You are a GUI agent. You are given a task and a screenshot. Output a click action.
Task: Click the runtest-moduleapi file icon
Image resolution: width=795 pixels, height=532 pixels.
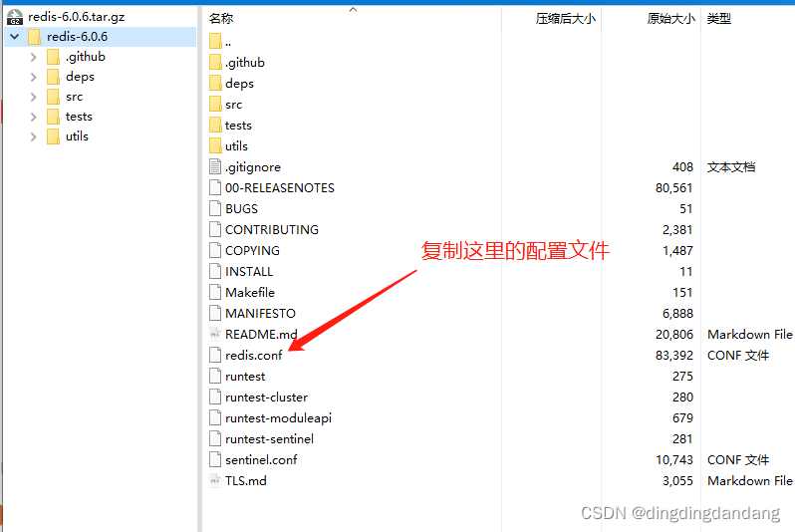tap(215, 417)
